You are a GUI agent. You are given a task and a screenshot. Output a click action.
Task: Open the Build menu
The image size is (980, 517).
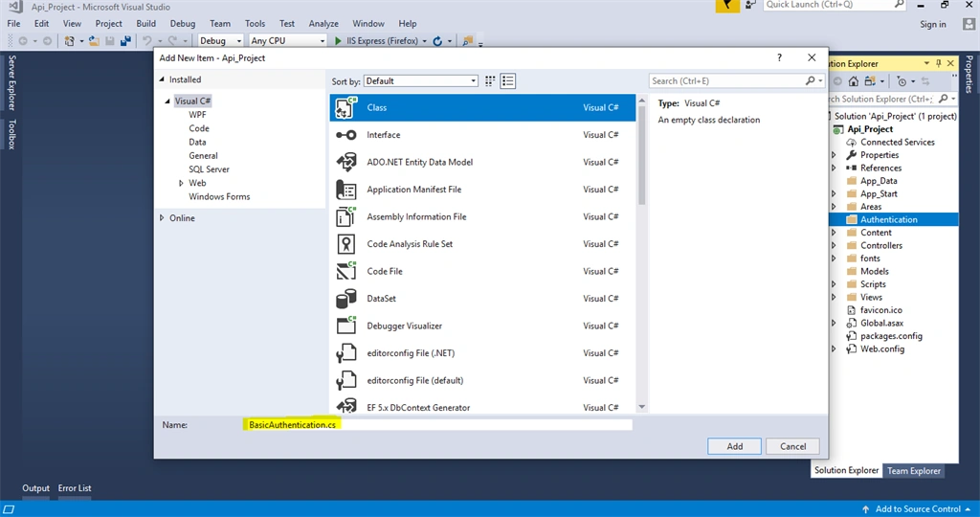145,24
